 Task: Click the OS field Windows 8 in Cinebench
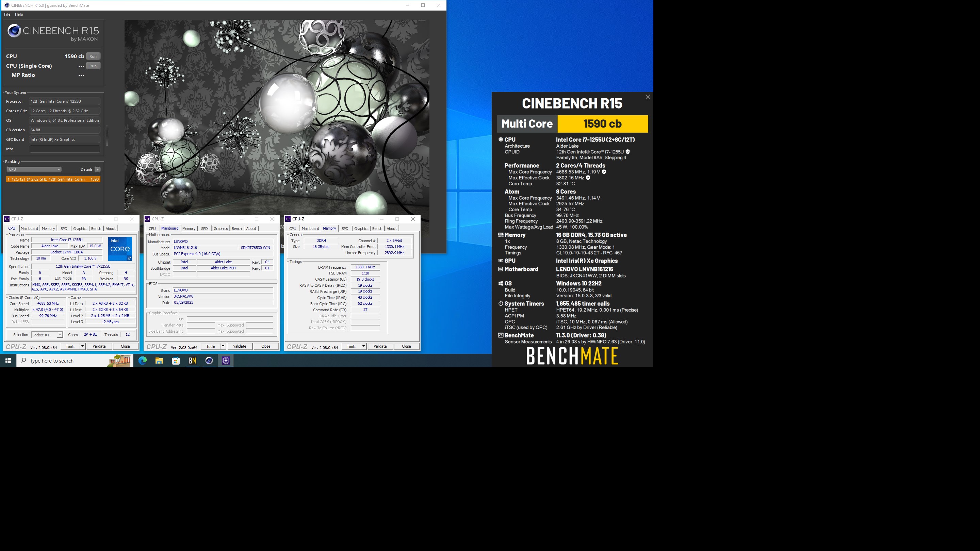[x=65, y=120]
